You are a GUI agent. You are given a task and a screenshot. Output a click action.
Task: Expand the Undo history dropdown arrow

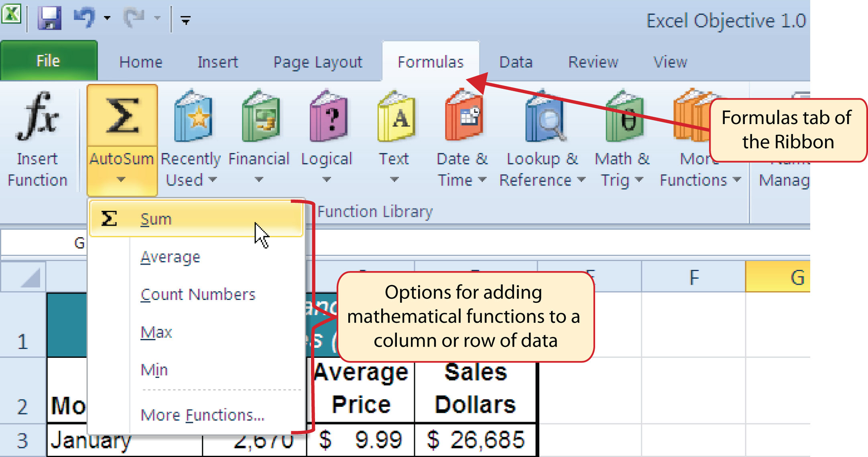click(x=107, y=18)
